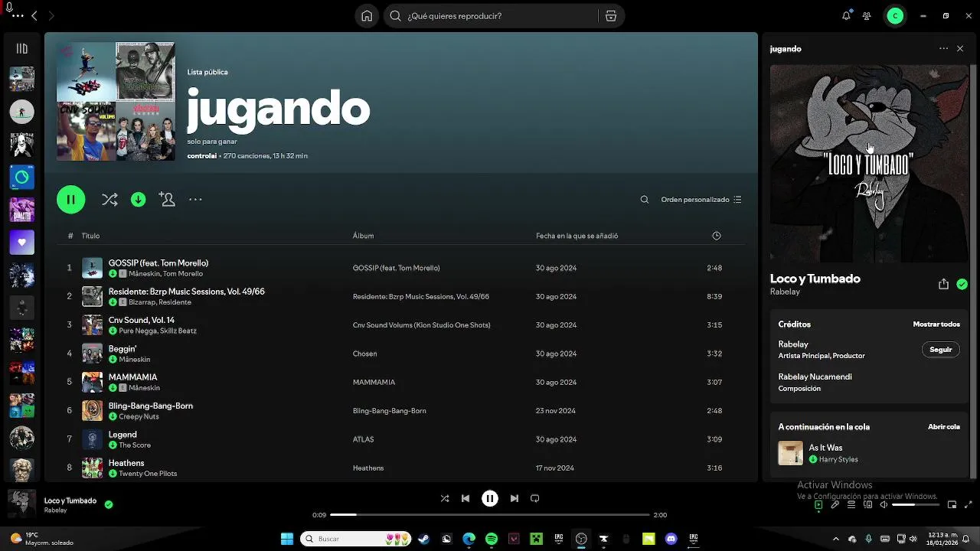
Task: Expand Your Library sidebar icon
Action: coord(22,49)
